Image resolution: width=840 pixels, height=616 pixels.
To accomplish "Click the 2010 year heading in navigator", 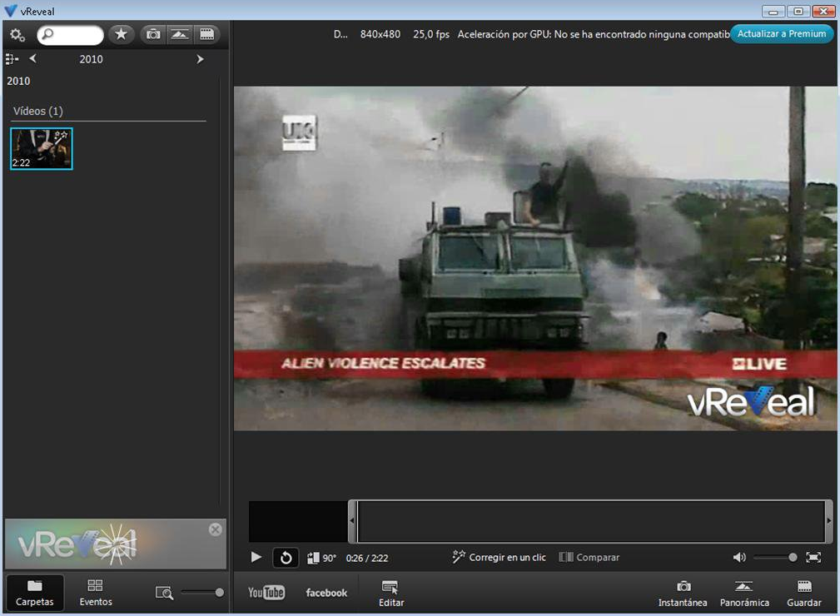I will 91,59.
